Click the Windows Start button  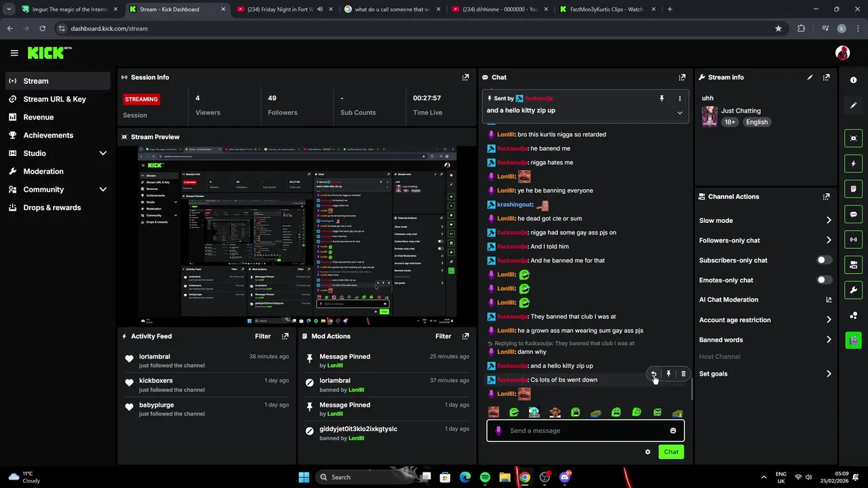coord(304,477)
